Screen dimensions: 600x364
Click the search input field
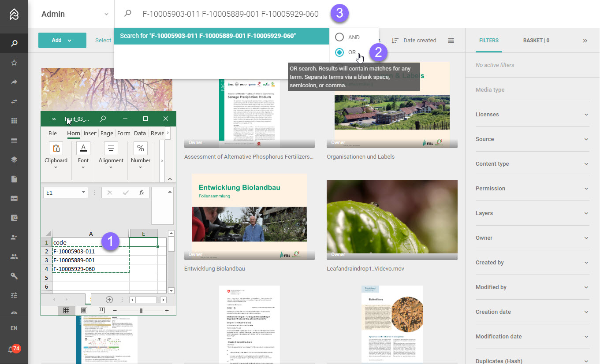pyautogui.click(x=230, y=14)
